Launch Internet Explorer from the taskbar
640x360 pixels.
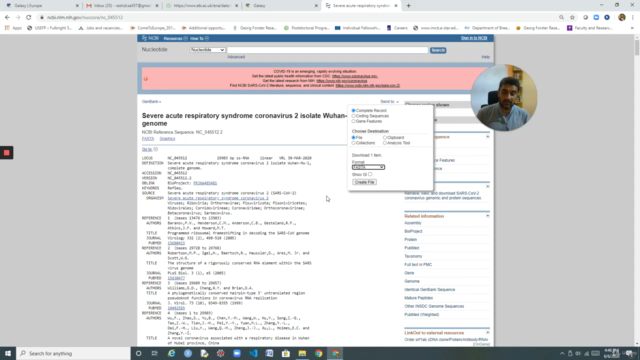coord(171,353)
